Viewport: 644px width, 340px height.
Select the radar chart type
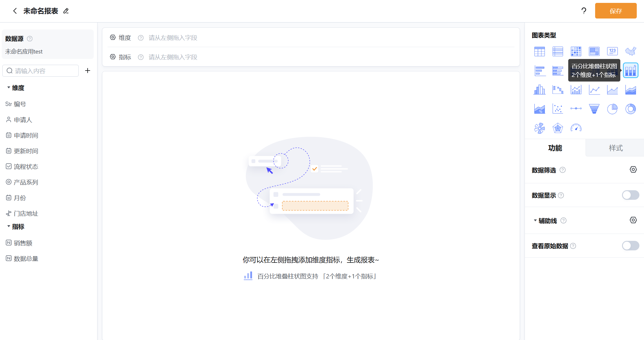coord(558,128)
